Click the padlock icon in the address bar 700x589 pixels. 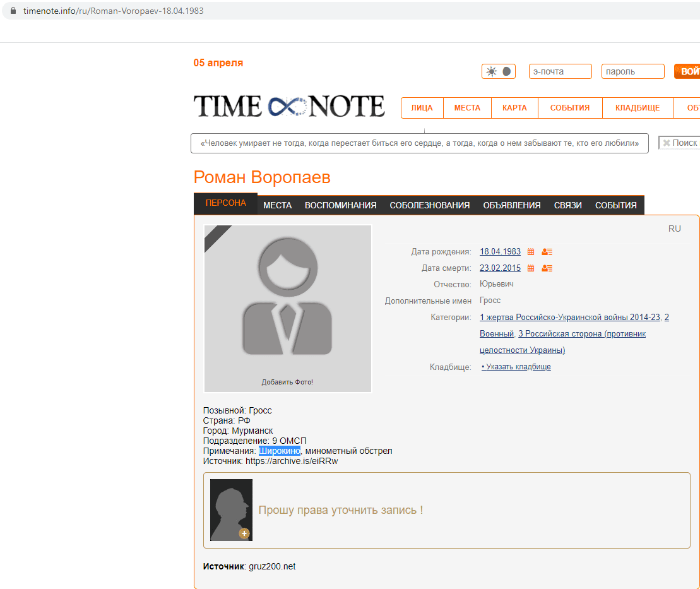pyautogui.click(x=13, y=11)
